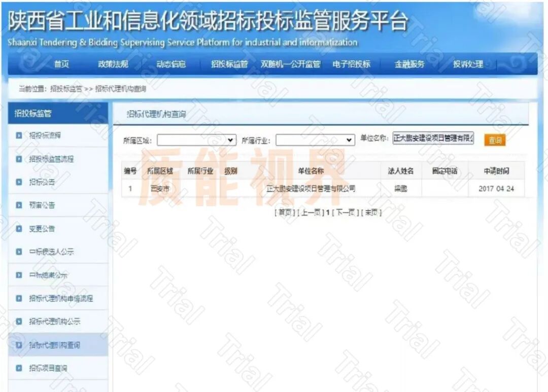Click the arrow icon next to 招投标监管流程
Viewport: 548px width, 392px height.
pos(19,159)
